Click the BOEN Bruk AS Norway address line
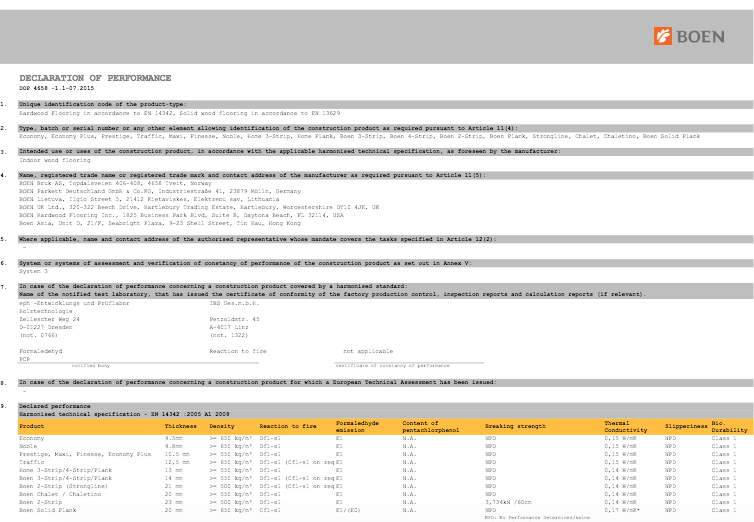 pyautogui.click(x=115, y=183)
